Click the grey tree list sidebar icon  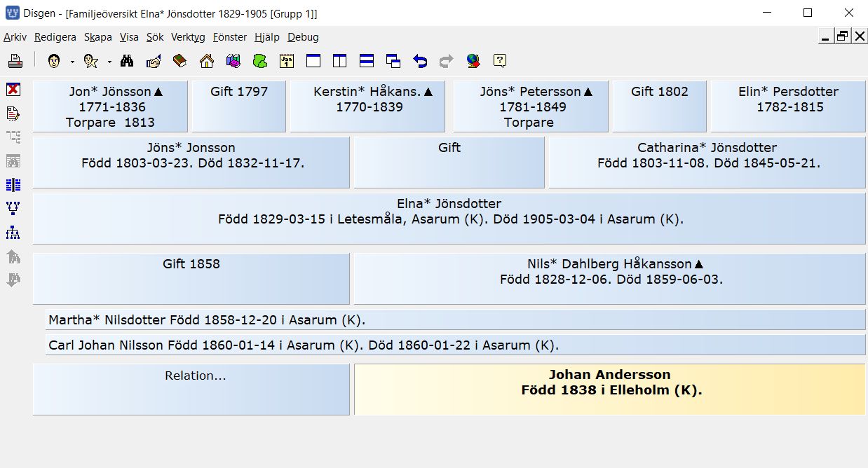[x=13, y=137]
